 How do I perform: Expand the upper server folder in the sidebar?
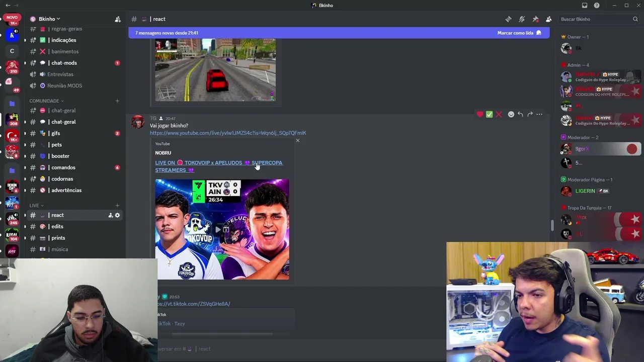click(12, 104)
